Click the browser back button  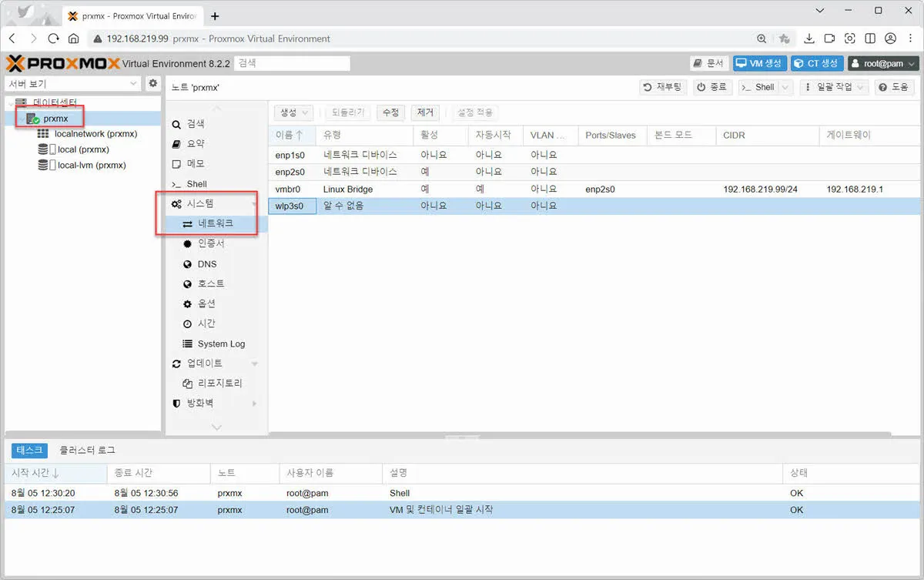click(12, 39)
